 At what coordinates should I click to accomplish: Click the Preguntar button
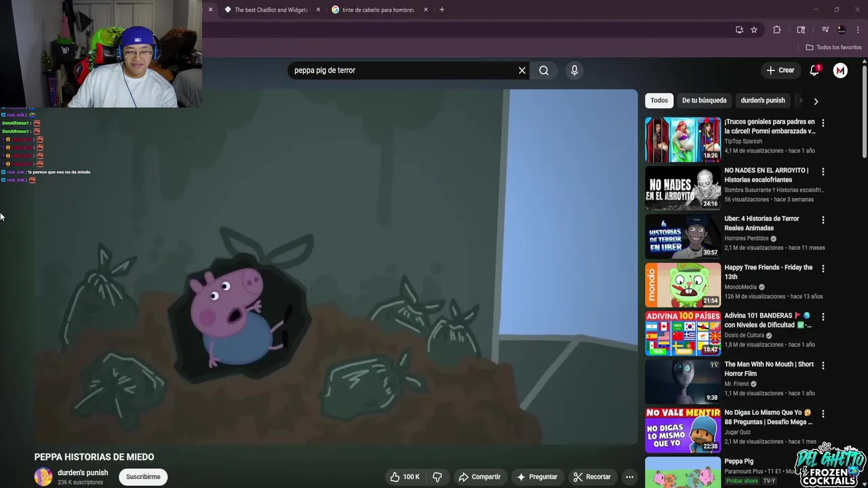click(x=538, y=477)
